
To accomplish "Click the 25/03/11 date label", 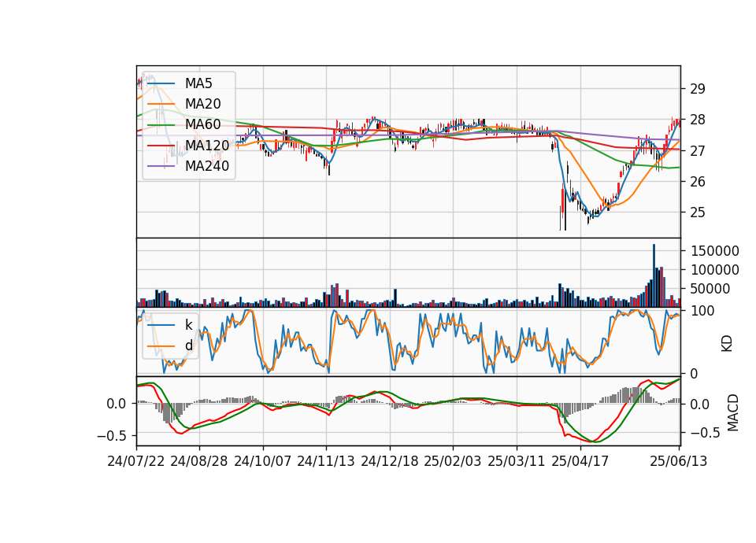I will pos(517,461).
